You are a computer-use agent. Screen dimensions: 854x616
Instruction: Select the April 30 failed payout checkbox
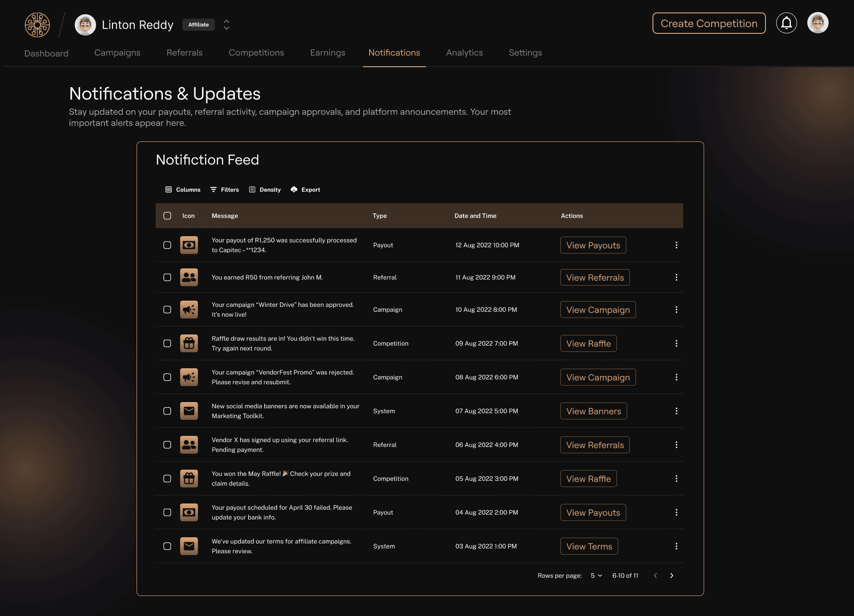(x=167, y=512)
